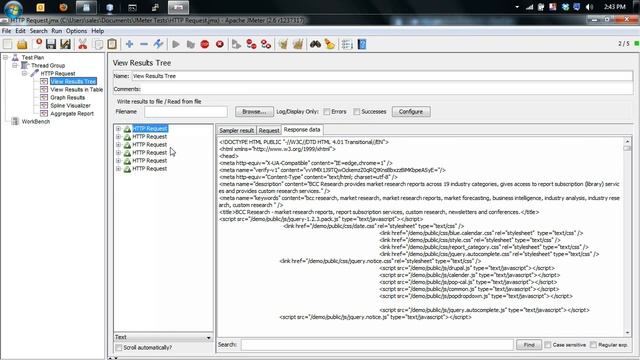Clear results with single broom icon
Viewport: 640px width, 360px height.
tap(283, 44)
